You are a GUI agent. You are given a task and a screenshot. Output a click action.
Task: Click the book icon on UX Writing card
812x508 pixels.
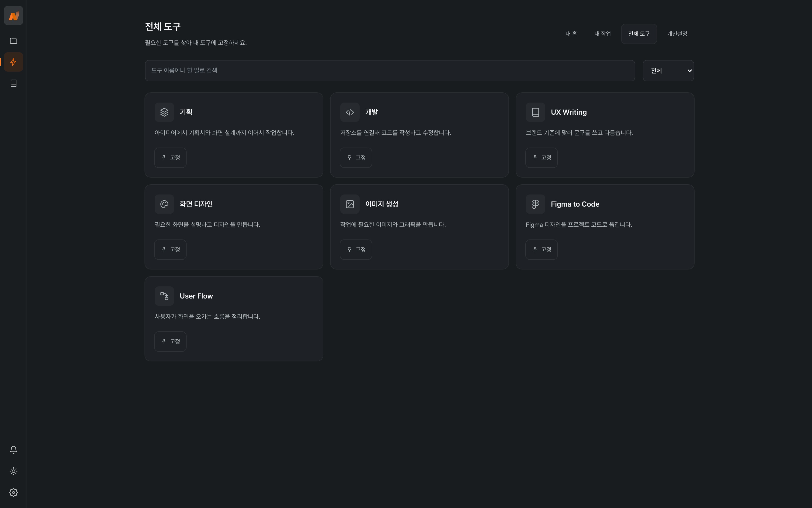[535, 112]
